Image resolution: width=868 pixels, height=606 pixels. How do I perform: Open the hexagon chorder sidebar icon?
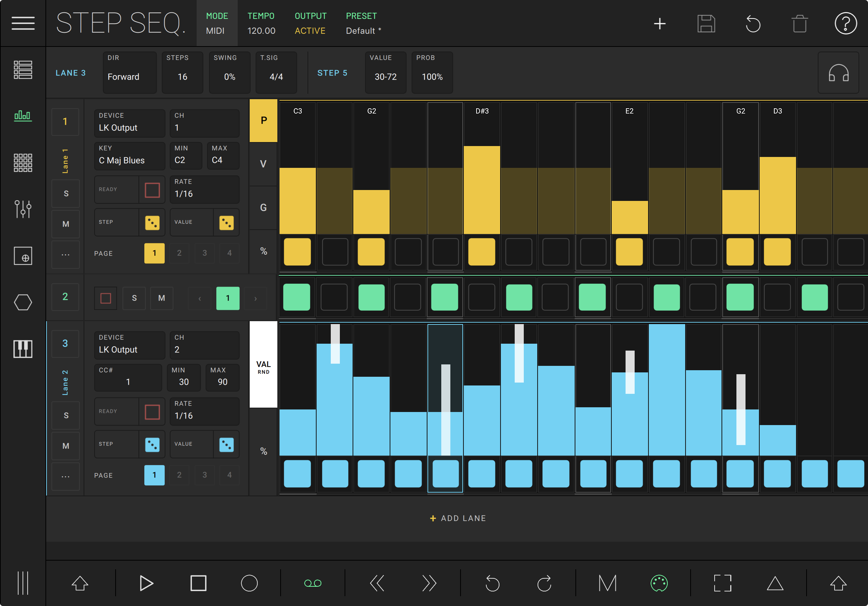pyautogui.click(x=23, y=302)
